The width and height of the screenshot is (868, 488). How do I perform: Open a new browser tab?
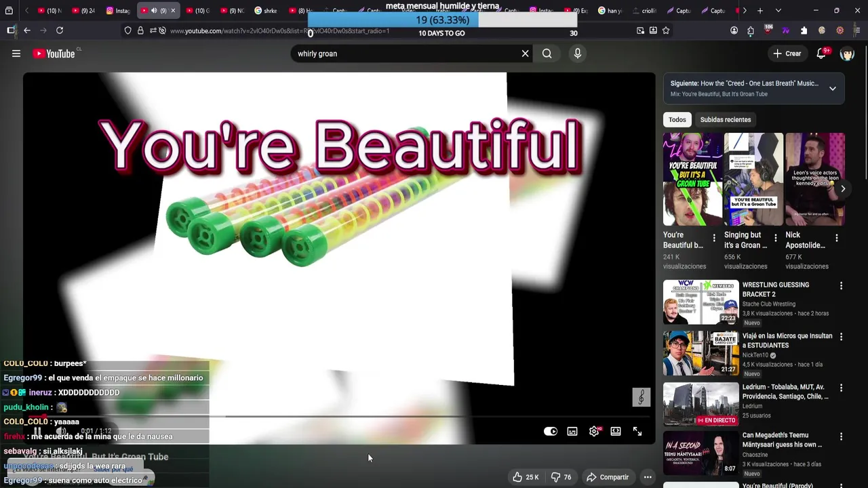[x=760, y=11]
